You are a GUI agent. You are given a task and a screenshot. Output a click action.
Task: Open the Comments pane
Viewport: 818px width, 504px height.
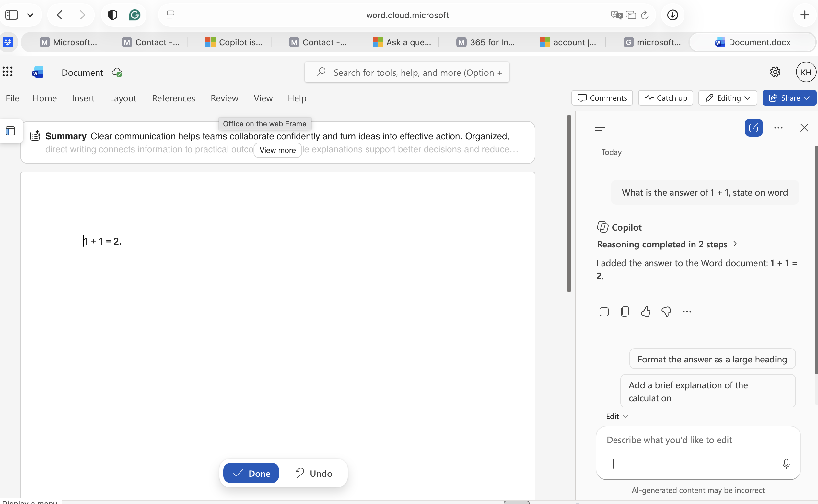click(602, 98)
